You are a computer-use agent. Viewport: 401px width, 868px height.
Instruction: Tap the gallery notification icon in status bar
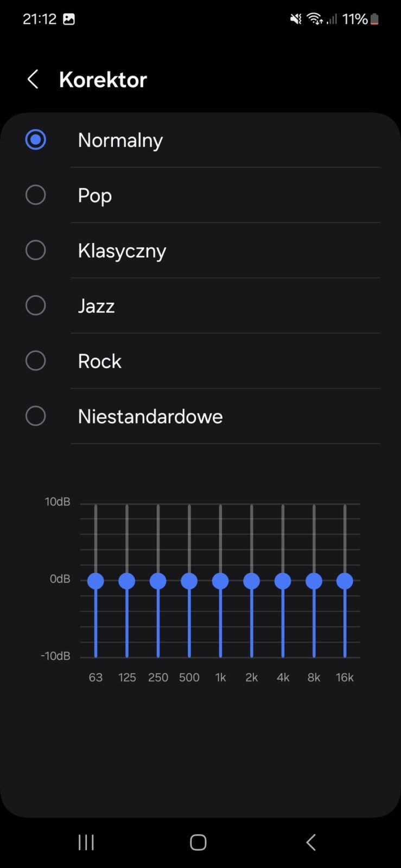(69, 20)
